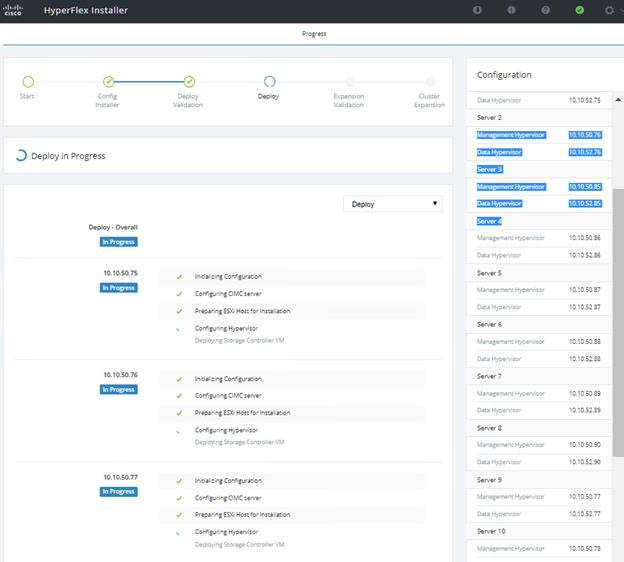The height and width of the screenshot is (562, 624).
Task: Click checkmark beside Configuring CIMC server for 10.10.50.75
Action: click(x=179, y=294)
